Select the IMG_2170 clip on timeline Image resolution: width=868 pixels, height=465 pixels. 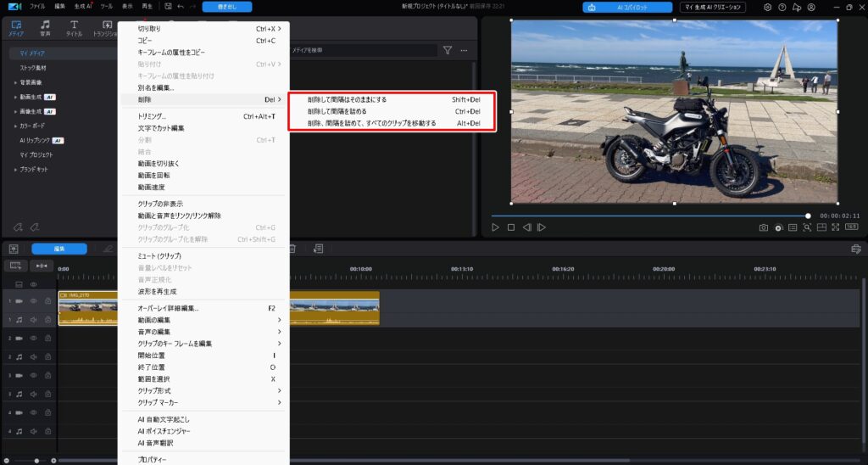tap(87, 308)
